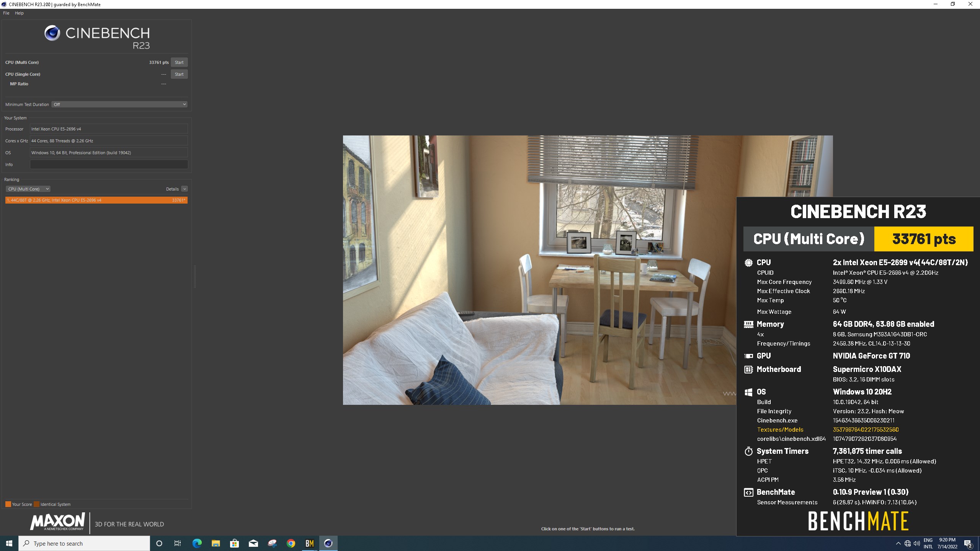Open the paint app icon in taskbar
980x551 pixels.
tap(272, 543)
